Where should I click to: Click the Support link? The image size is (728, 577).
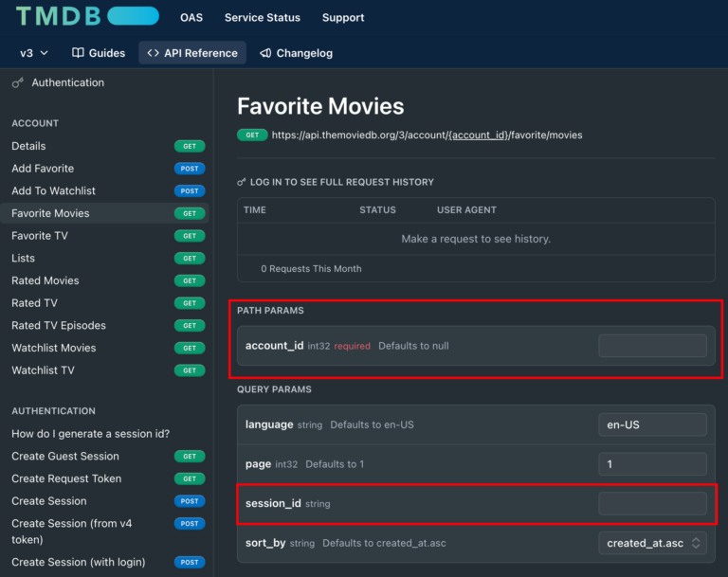[x=342, y=17]
